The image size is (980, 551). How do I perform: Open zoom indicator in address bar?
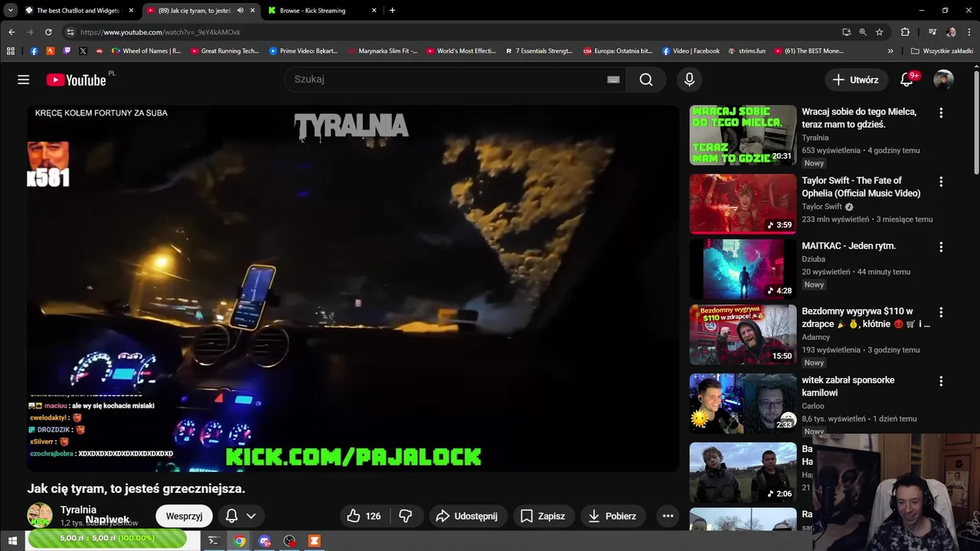[863, 32]
